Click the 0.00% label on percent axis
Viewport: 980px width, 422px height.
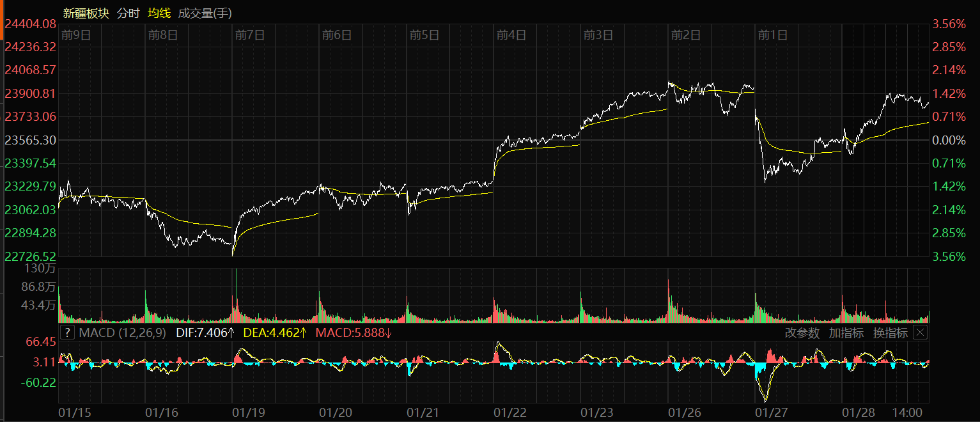(949, 140)
